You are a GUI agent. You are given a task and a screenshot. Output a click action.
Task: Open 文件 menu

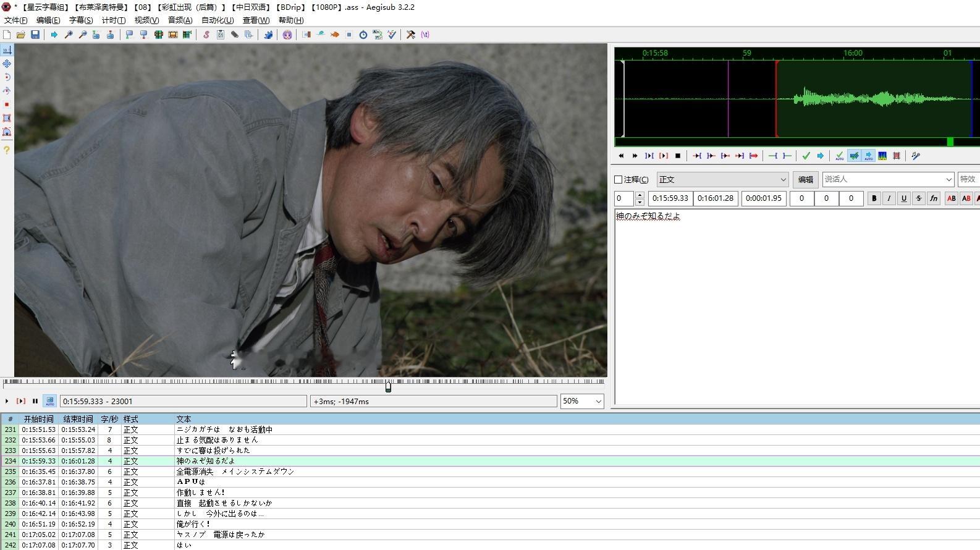(16, 20)
